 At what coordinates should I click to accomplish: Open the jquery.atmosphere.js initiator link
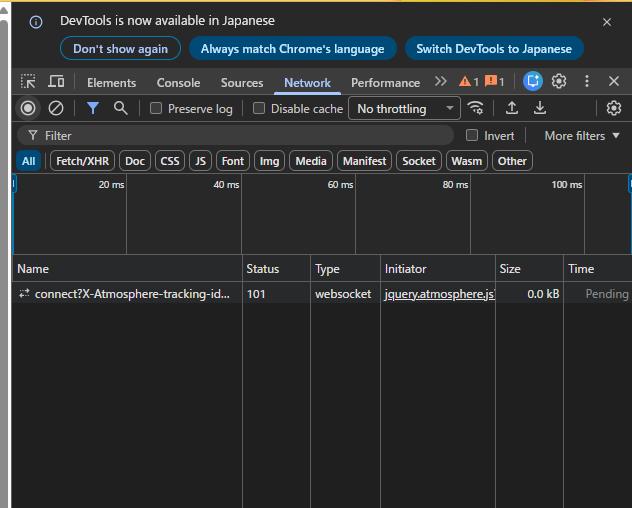[x=439, y=294]
